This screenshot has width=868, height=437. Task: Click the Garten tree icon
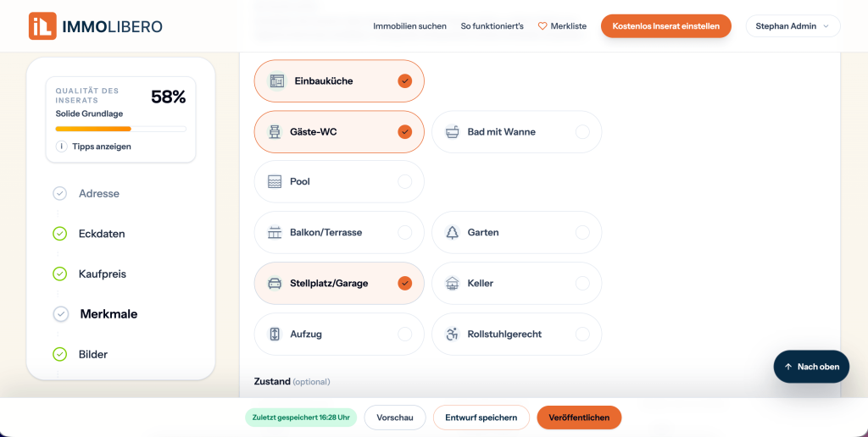coord(453,233)
